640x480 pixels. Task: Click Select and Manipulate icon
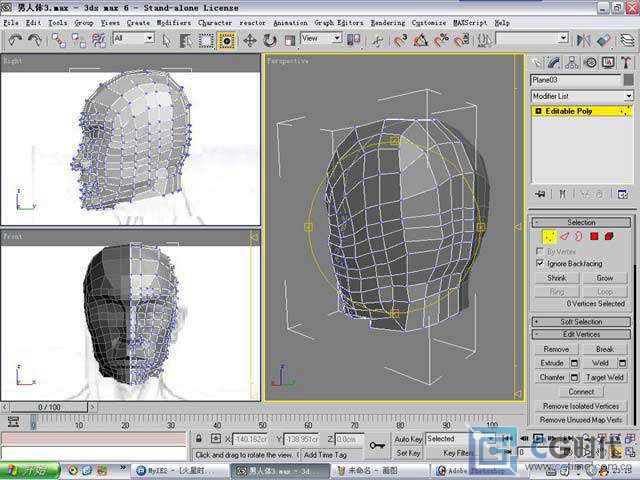[x=377, y=40]
